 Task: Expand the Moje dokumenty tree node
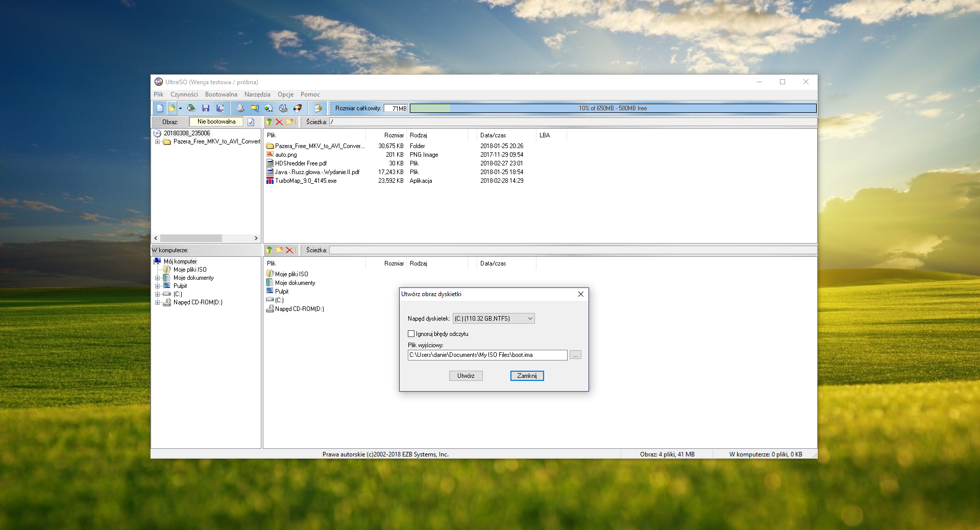[x=158, y=278]
